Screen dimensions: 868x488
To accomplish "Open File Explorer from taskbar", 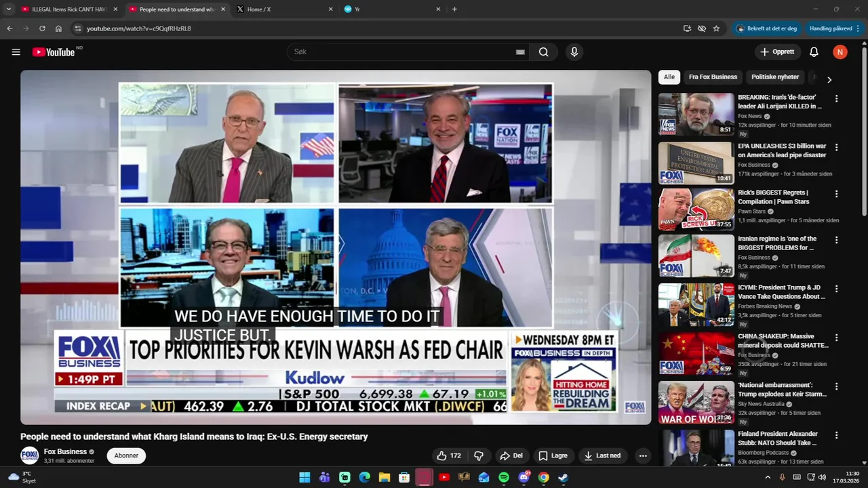I will click(x=384, y=477).
